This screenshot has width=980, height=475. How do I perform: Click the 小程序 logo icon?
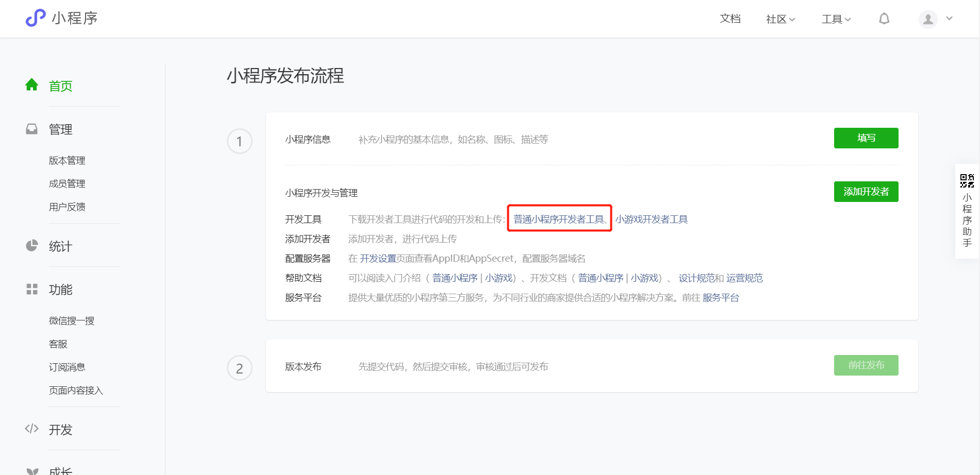(x=36, y=18)
